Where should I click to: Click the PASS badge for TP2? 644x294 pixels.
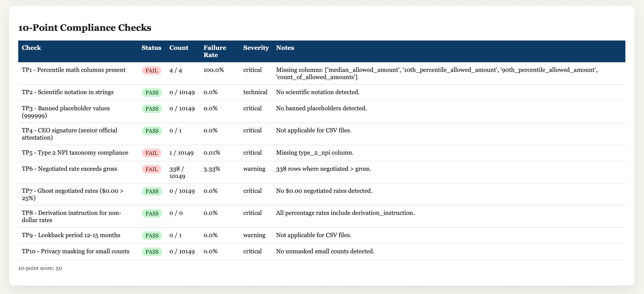[152, 92]
